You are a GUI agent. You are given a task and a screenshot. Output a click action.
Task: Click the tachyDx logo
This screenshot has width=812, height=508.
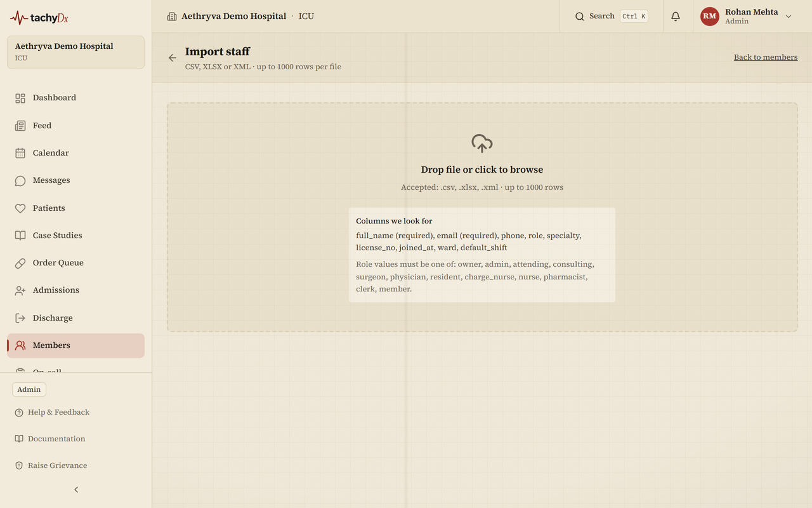pos(39,18)
